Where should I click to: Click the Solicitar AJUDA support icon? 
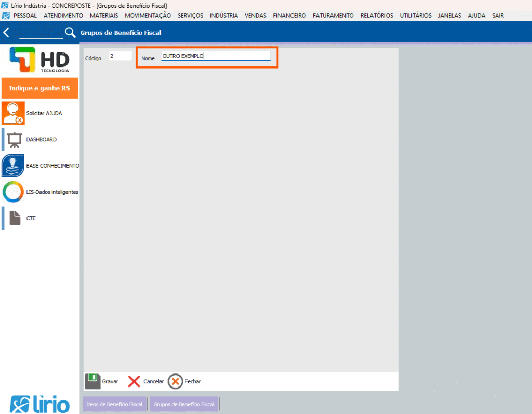tap(13, 113)
